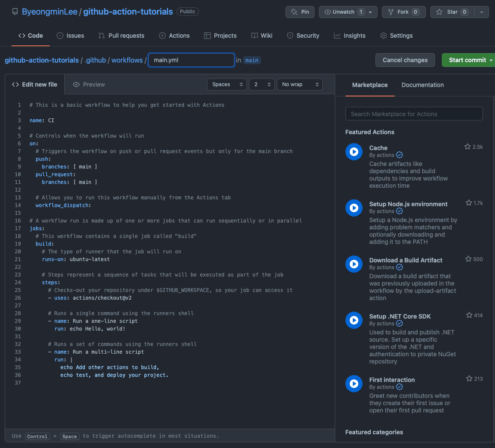Open Setup Node.js environment link
Screen dimensions: 495x448
(408, 204)
